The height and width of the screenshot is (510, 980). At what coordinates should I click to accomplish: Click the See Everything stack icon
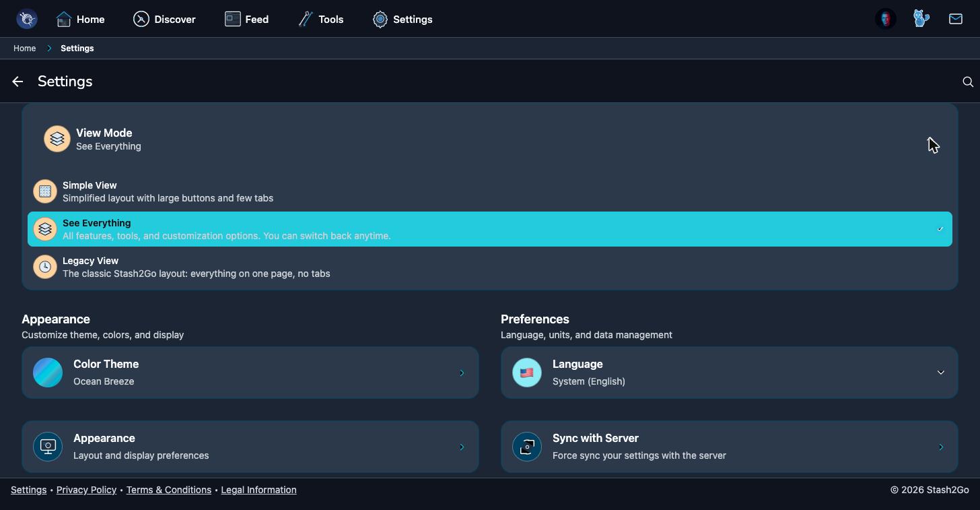pos(45,229)
